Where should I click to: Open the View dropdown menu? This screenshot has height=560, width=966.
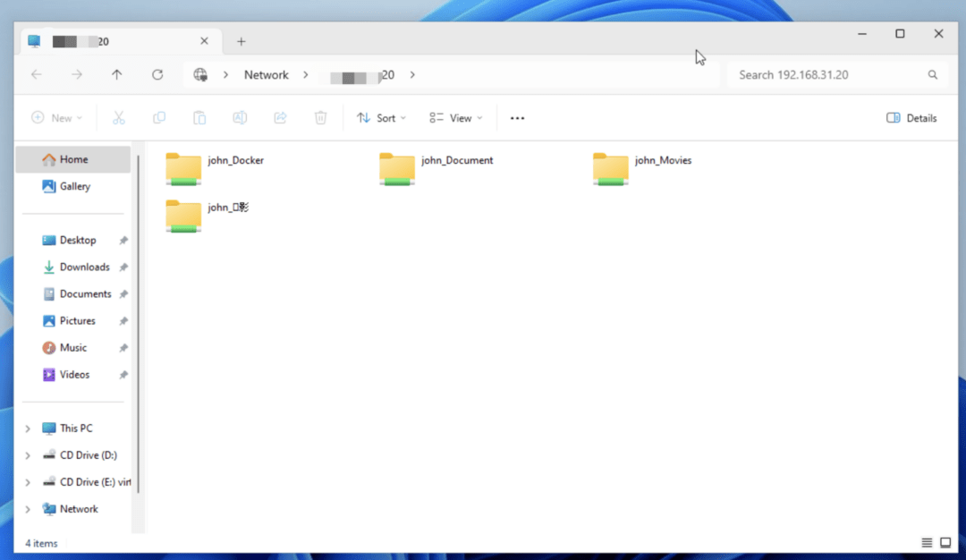tap(456, 118)
